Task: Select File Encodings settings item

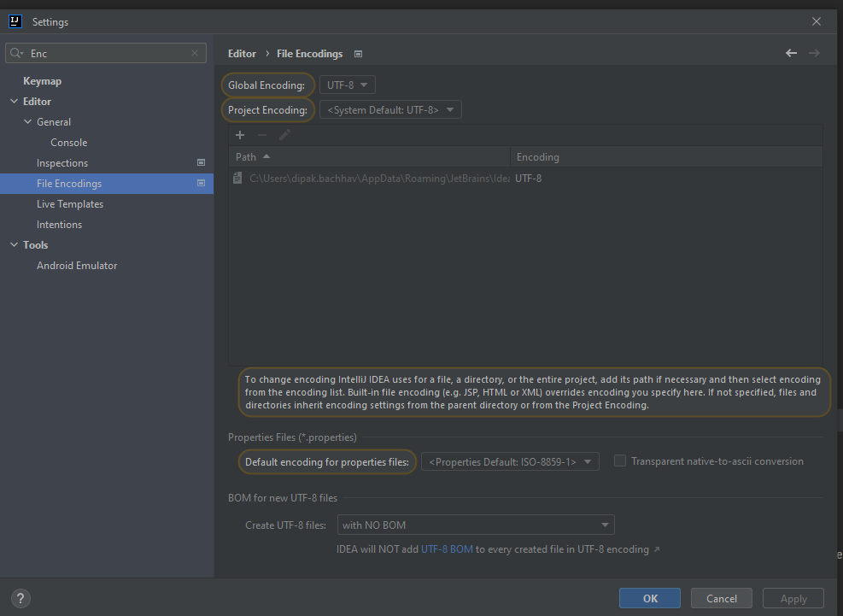Action: click(x=107, y=183)
